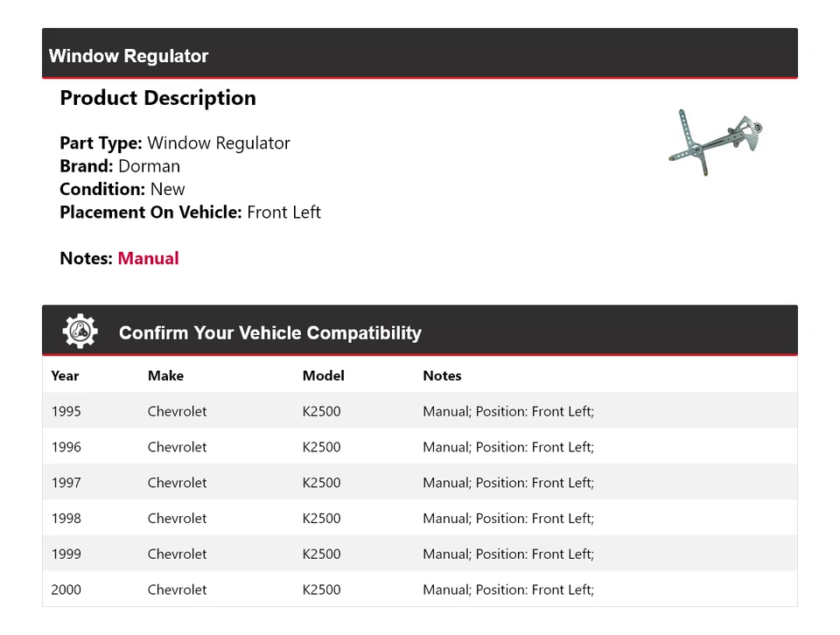Viewport: 840px width, 635px height.
Task: Click Chevrolet in the 1995 row
Action: coord(177,411)
